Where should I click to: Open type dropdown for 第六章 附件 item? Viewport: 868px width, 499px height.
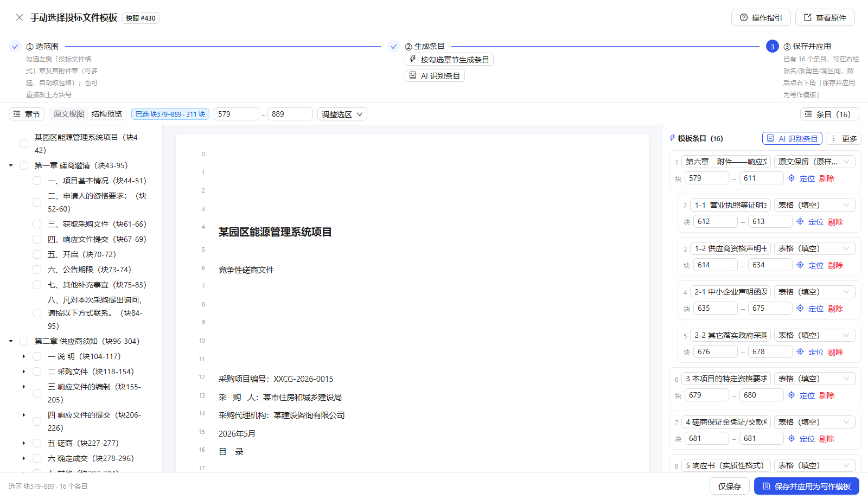(x=814, y=162)
